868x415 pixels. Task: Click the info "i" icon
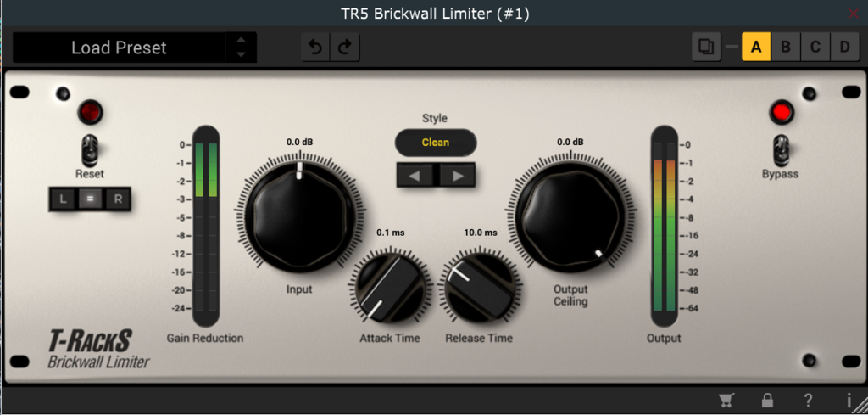point(849,401)
